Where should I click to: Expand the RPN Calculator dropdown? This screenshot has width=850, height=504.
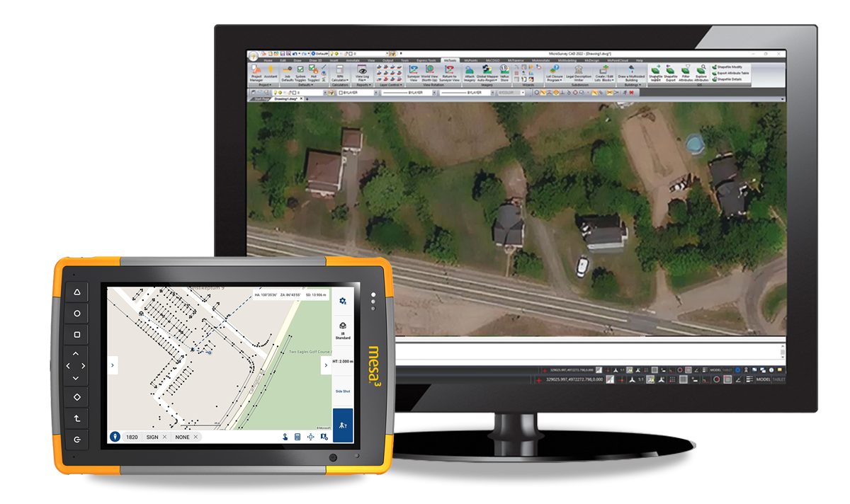tap(339, 80)
